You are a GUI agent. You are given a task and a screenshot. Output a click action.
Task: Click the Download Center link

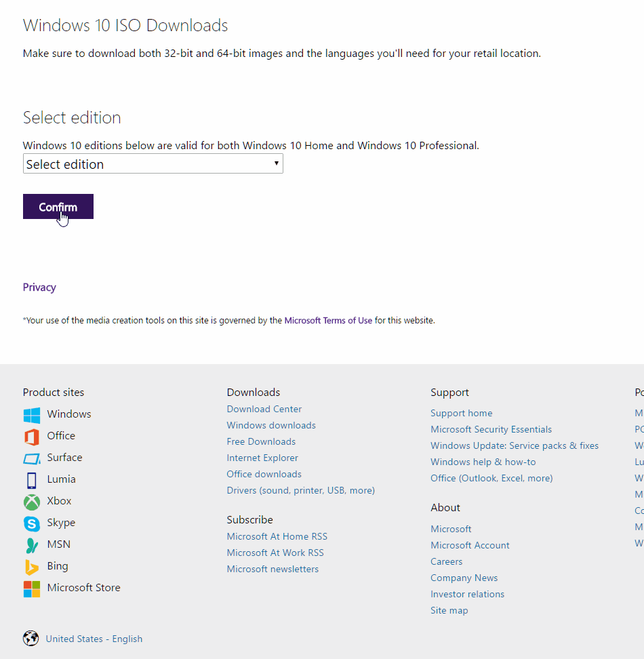[264, 409]
